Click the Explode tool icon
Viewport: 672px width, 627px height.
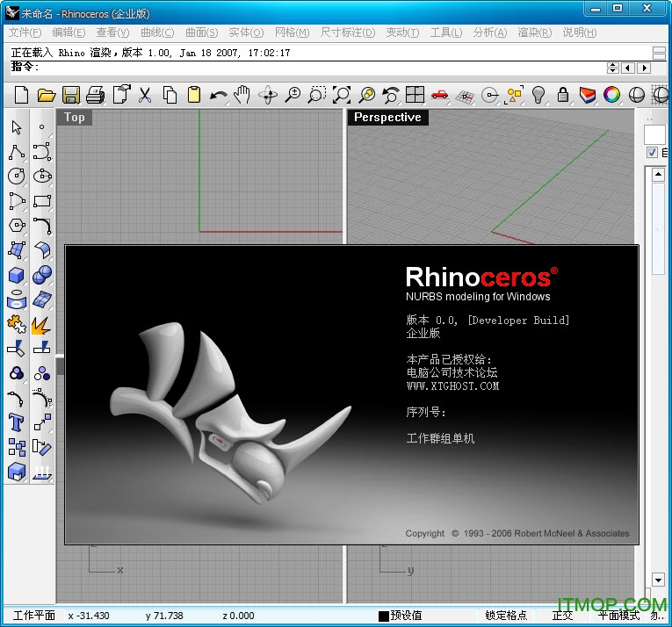pos(41,324)
